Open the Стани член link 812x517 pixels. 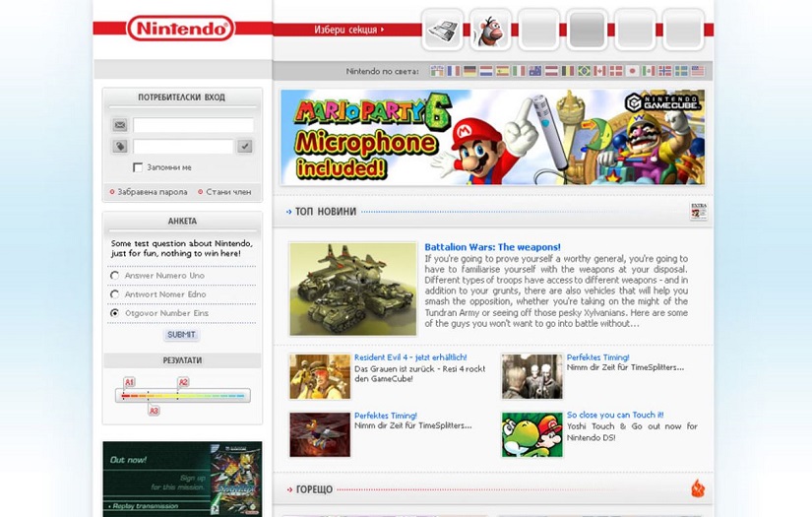point(228,192)
